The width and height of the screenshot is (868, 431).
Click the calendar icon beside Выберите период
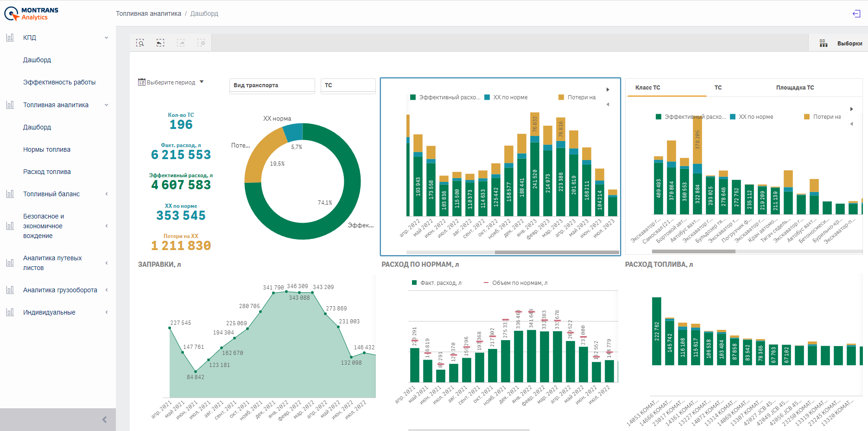(142, 82)
